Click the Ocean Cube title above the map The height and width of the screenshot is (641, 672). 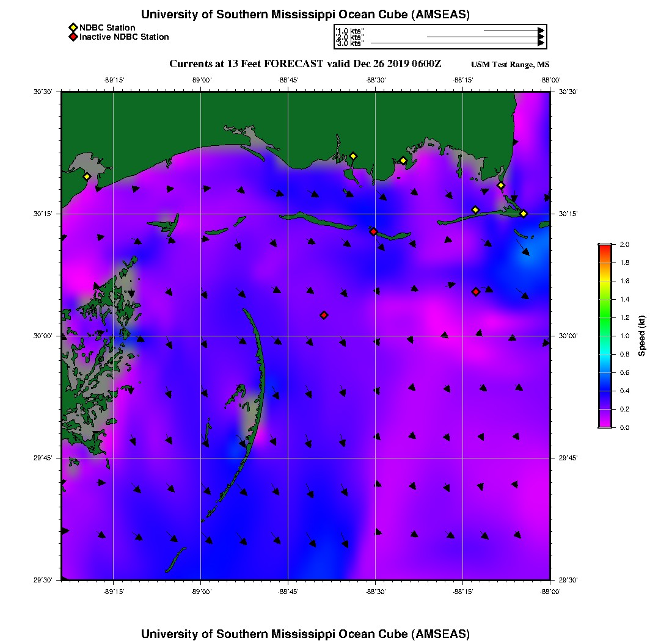click(305, 15)
